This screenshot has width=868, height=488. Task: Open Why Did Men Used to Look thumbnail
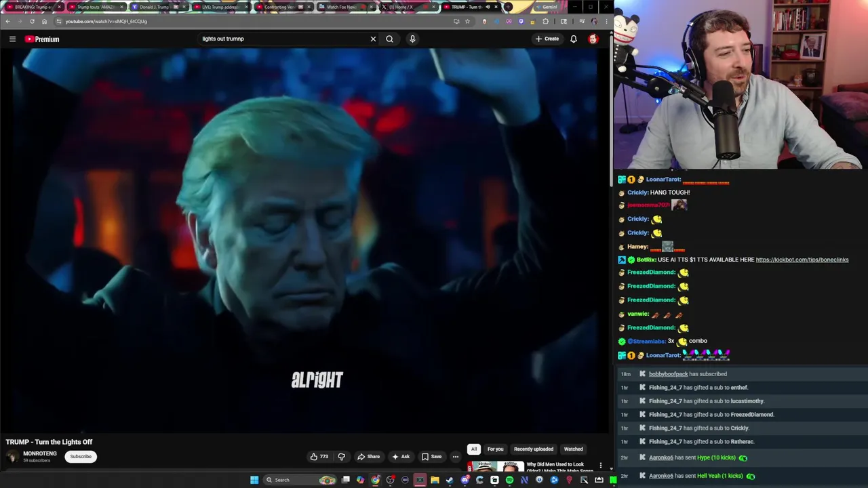495,466
